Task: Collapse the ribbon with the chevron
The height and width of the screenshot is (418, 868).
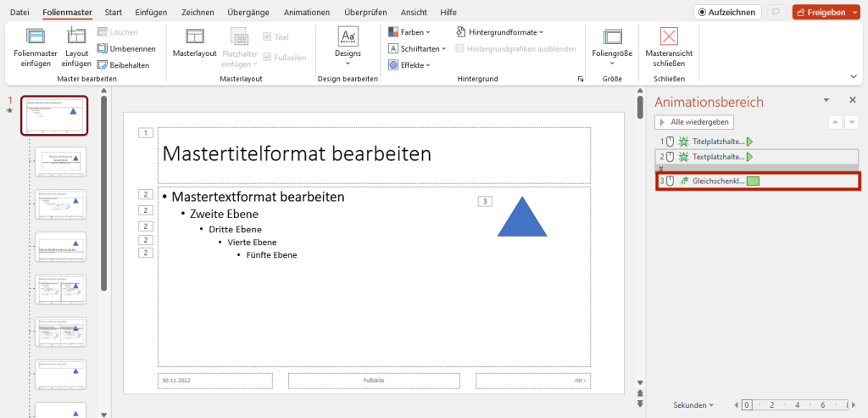Action: tap(853, 75)
